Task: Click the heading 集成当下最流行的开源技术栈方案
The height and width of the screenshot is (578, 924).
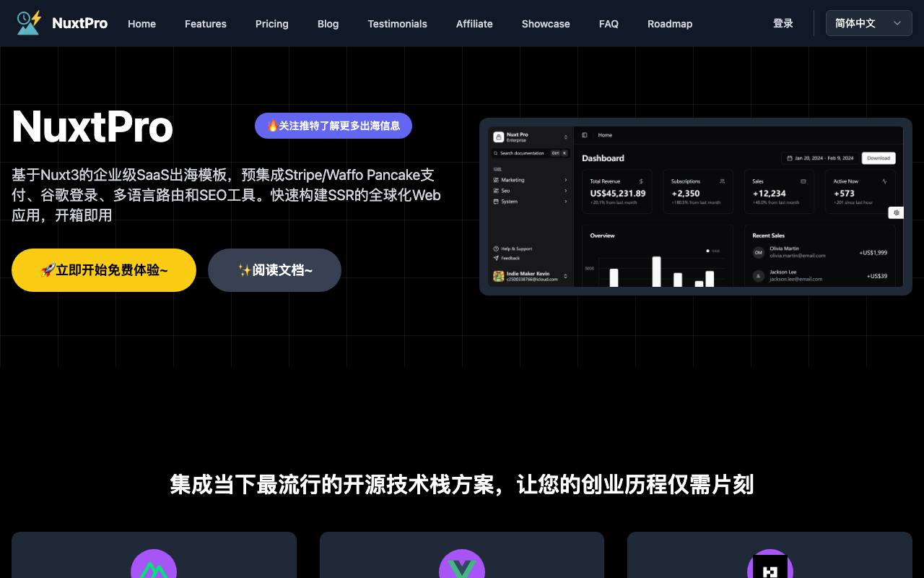Action: point(462,484)
